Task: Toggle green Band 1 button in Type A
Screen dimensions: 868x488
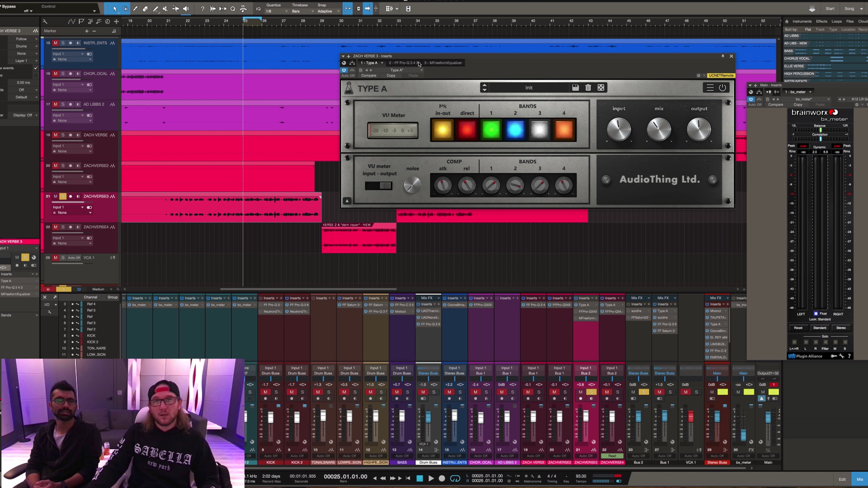Action: (491, 129)
